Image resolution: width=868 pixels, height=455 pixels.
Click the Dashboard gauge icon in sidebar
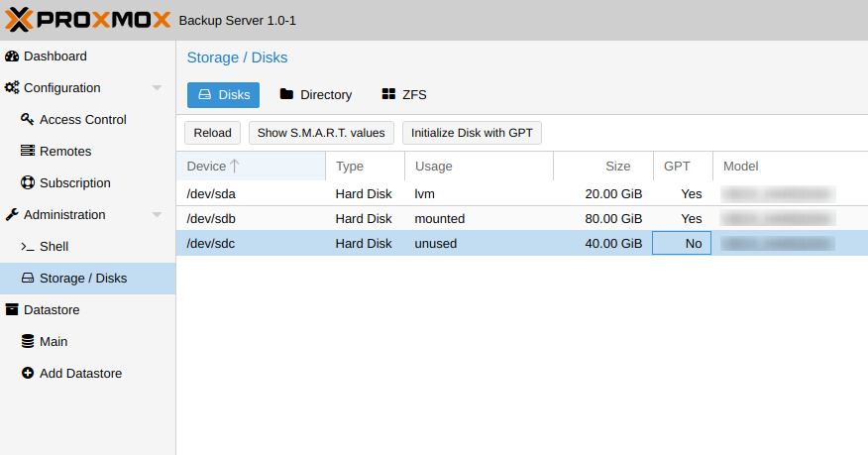click(12, 57)
